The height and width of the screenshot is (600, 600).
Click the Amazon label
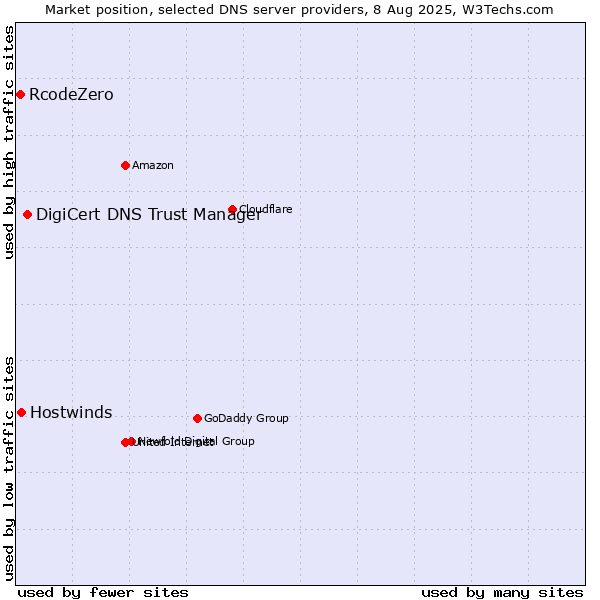click(x=153, y=165)
